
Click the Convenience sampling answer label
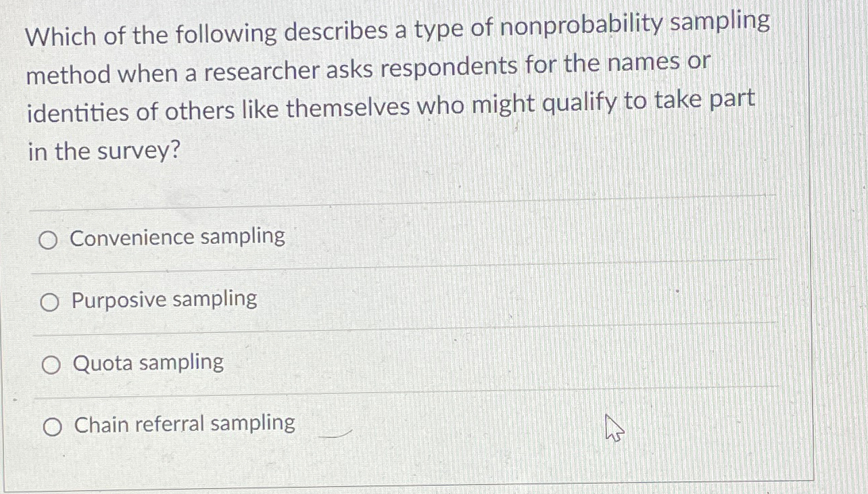point(178,237)
